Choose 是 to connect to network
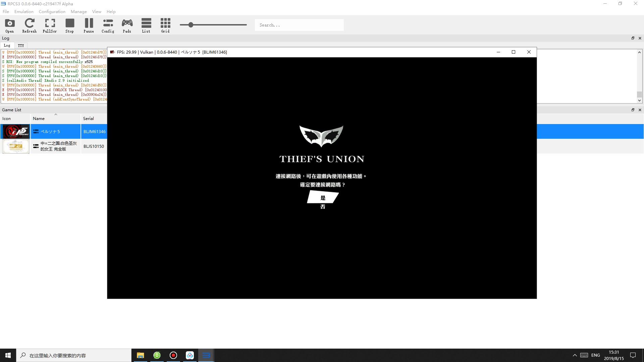This screenshot has width=644, height=362. [323, 198]
